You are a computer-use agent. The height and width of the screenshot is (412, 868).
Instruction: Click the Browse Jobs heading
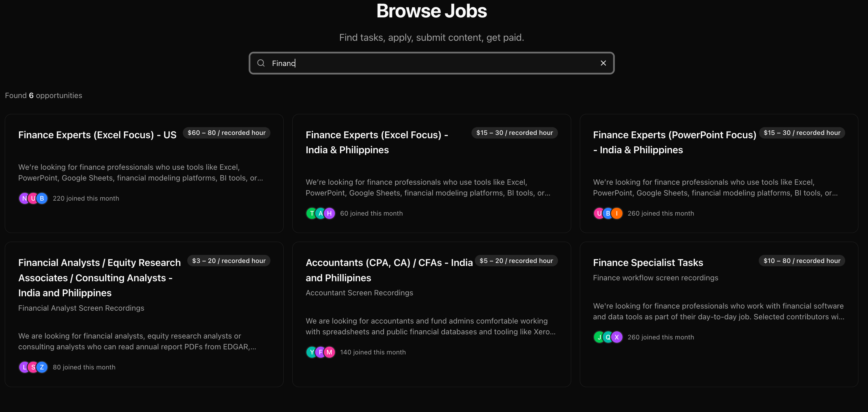(431, 11)
